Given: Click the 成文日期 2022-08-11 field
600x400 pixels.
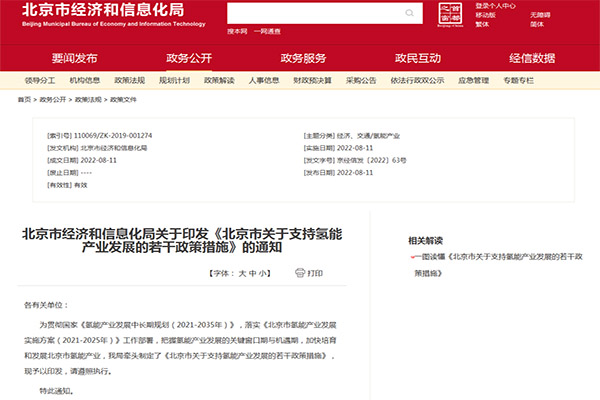Looking at the screenshot, I should click(82, 160).
